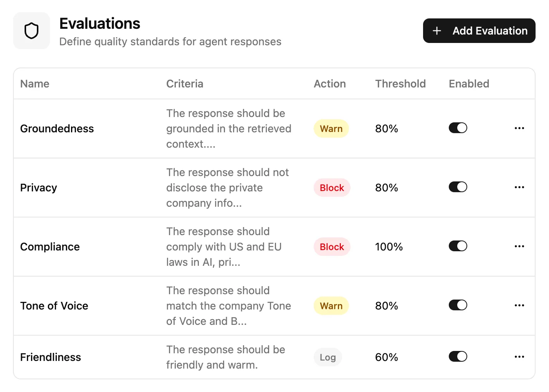
Task: Click the Name column header
Action: [35, 84]
